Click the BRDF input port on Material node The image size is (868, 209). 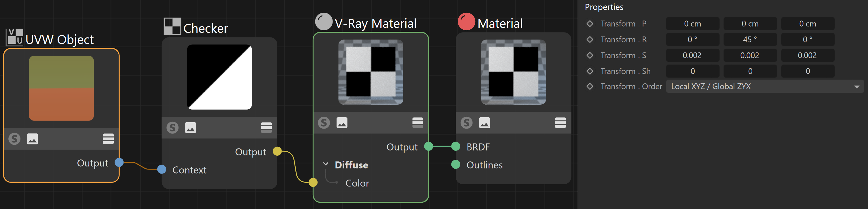455,146
